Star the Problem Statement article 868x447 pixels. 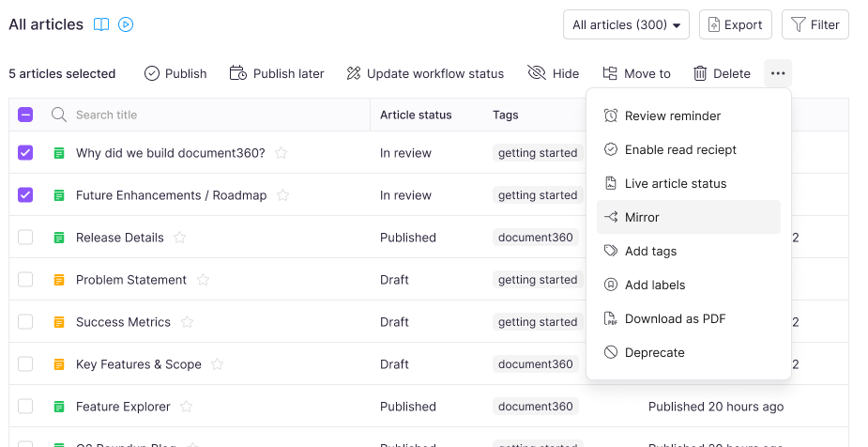pos(204,280)
